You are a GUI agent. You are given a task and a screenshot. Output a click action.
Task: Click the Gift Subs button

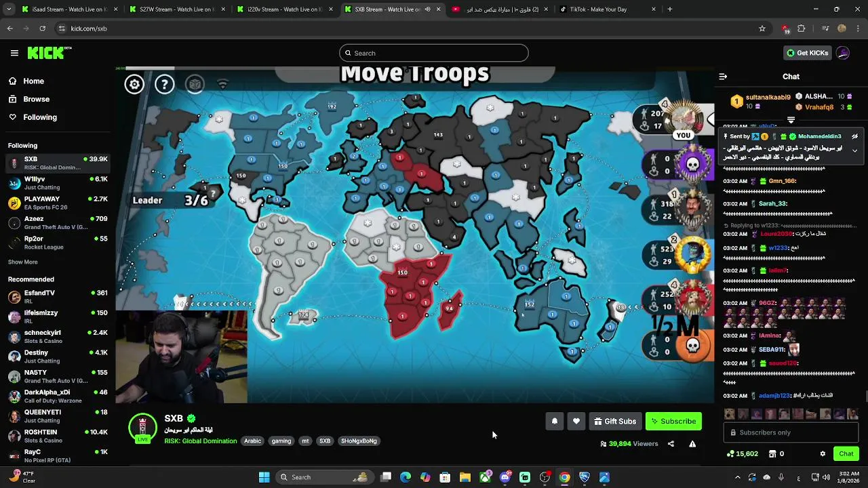pos(615,421)
